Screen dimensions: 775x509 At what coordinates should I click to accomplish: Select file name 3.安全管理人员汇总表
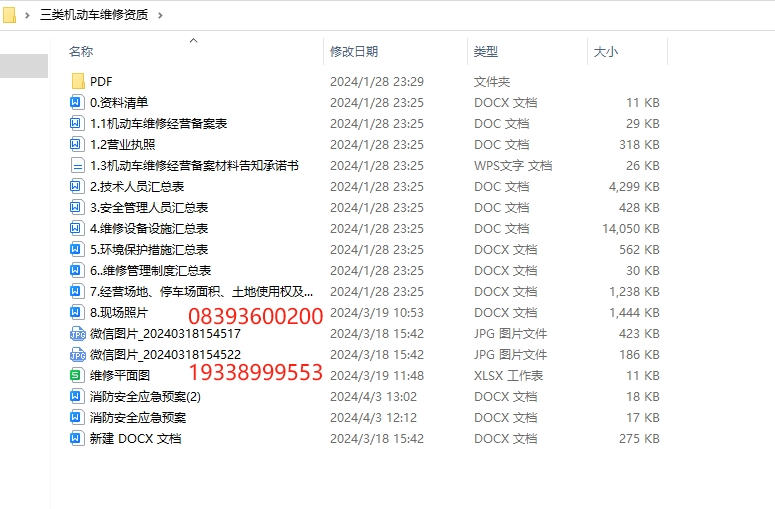(x=149, y=208)
